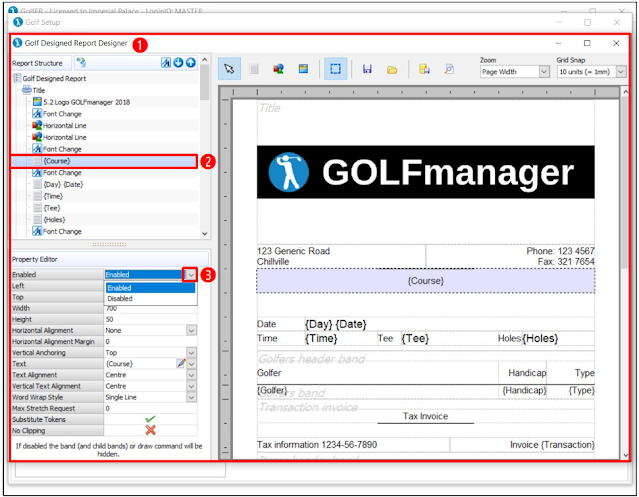Image resolution: width=639 pixels, height=497 pixels.
Task: Open a report using the folder icon
Action: pyautogui.click(x=392, y=70)
